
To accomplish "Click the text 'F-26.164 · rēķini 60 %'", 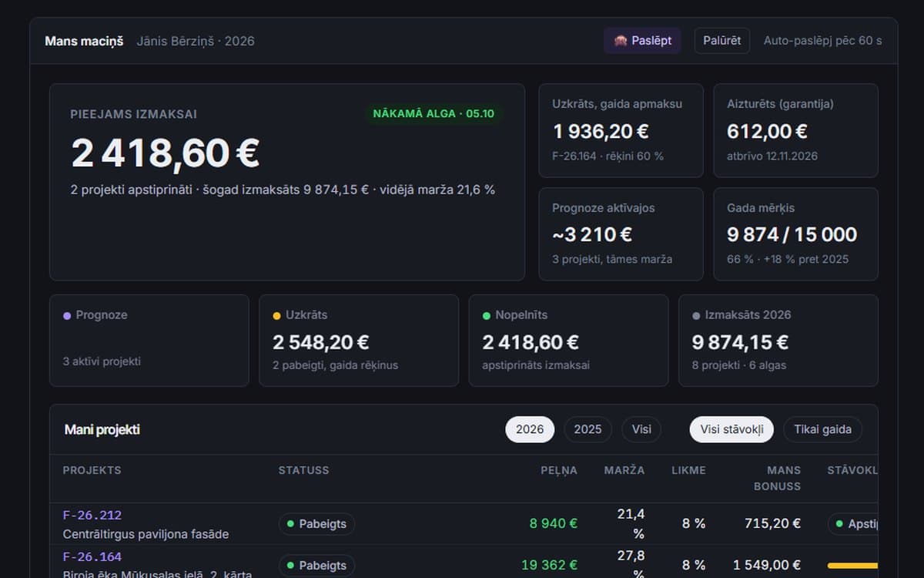I will point(608,156).
